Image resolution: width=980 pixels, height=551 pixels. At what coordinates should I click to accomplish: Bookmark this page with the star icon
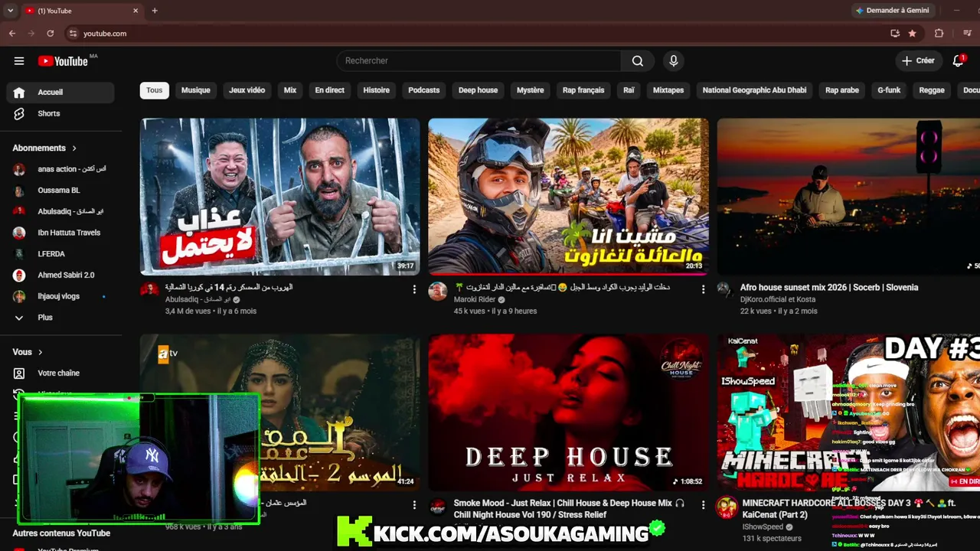pos(913,34)
